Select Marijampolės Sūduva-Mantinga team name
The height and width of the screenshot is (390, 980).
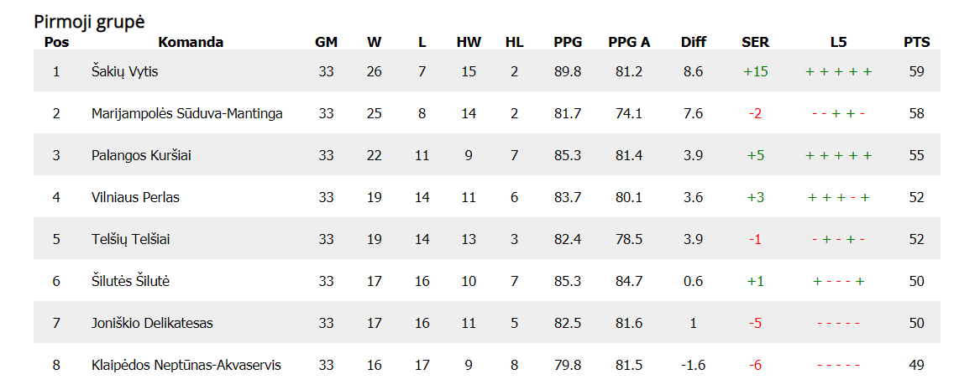click(186, 113)
